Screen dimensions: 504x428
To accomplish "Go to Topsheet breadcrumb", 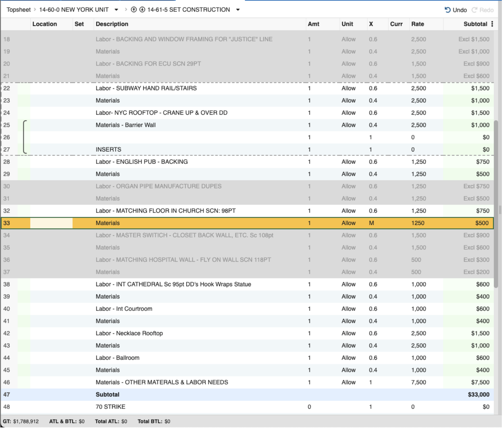I will 19,10.
